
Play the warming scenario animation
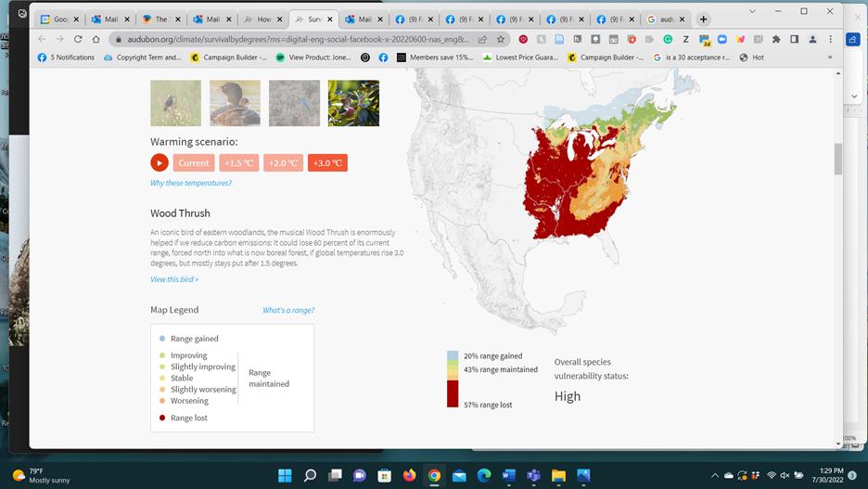click(160, 163)
